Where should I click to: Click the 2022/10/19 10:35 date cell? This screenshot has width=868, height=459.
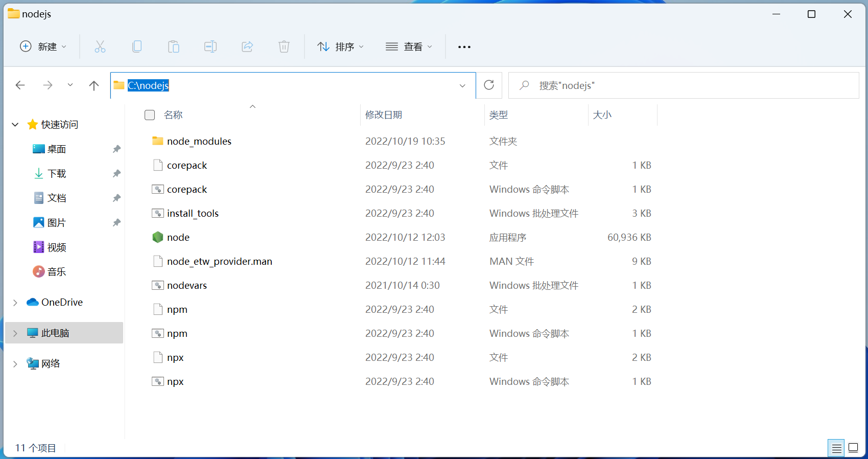[405, 141]
